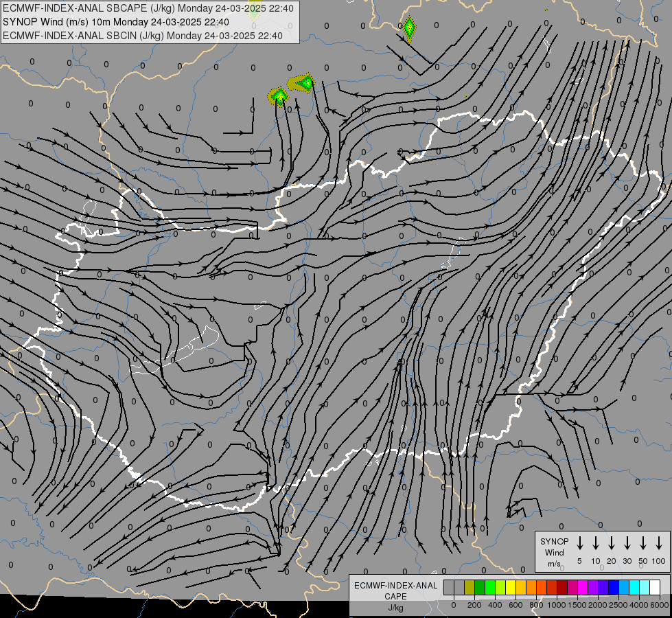672x618 pixels.
Task: Select the bright magenta CAPE legend swatch
Action: [583, 588]
